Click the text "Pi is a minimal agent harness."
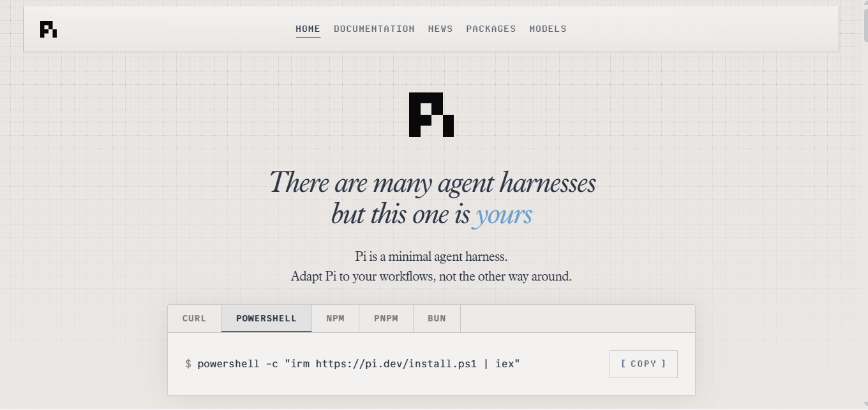Viewport: 868px width, 410px height. 431,256
